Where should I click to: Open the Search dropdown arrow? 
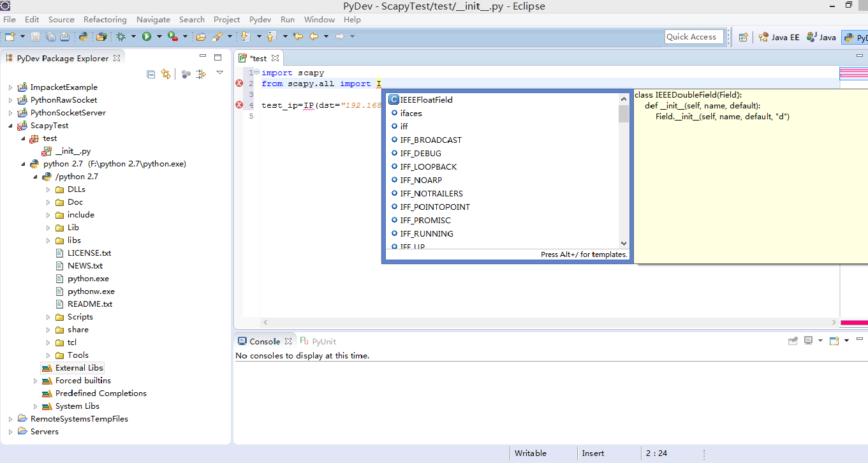pyautogui.click(x=230, y=36)
